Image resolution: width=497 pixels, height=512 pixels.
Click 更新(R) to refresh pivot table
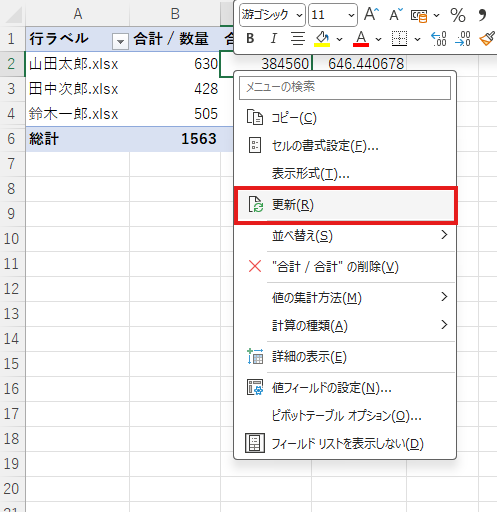click(345, 205)
